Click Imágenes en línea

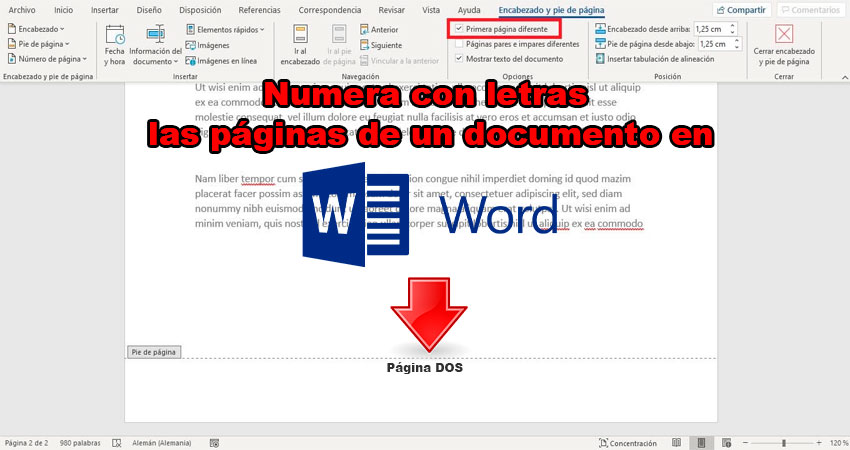pos(224,60)
